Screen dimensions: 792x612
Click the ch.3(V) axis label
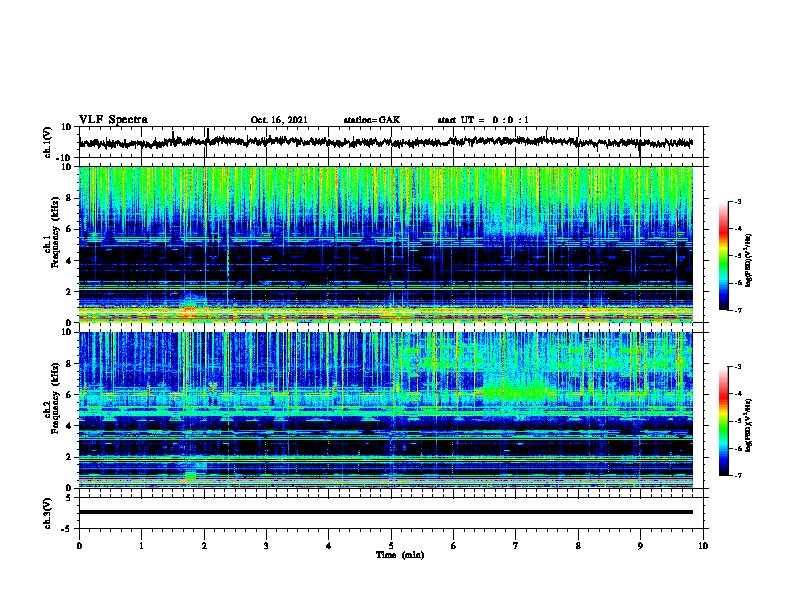pyautogui.click(x=48, y=513)
